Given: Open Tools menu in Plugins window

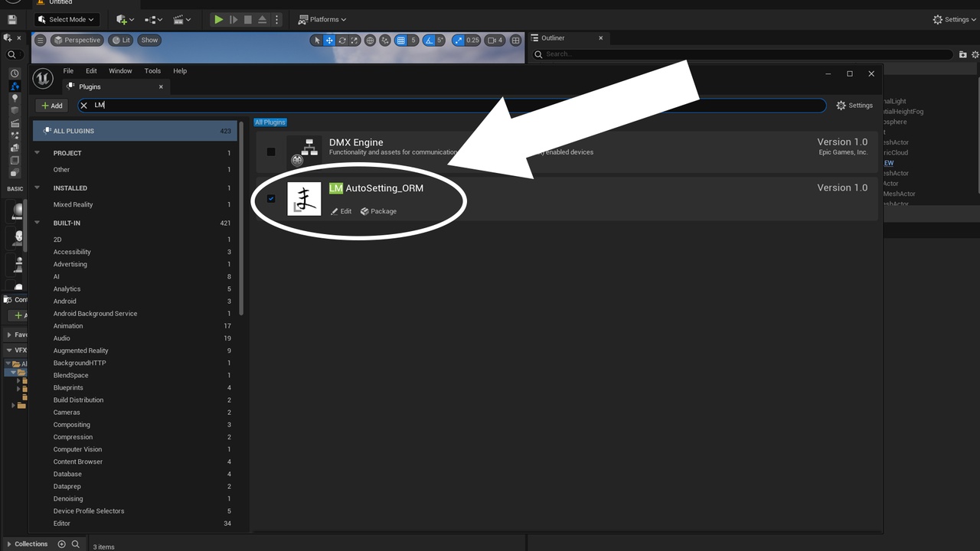Looking at the screenshot, I should pyautogui.click(x=152, y=71).
